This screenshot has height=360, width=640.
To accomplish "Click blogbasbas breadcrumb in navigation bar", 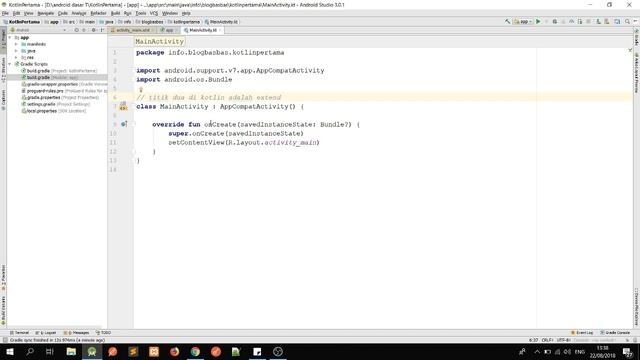I will (x=149, y=22).
